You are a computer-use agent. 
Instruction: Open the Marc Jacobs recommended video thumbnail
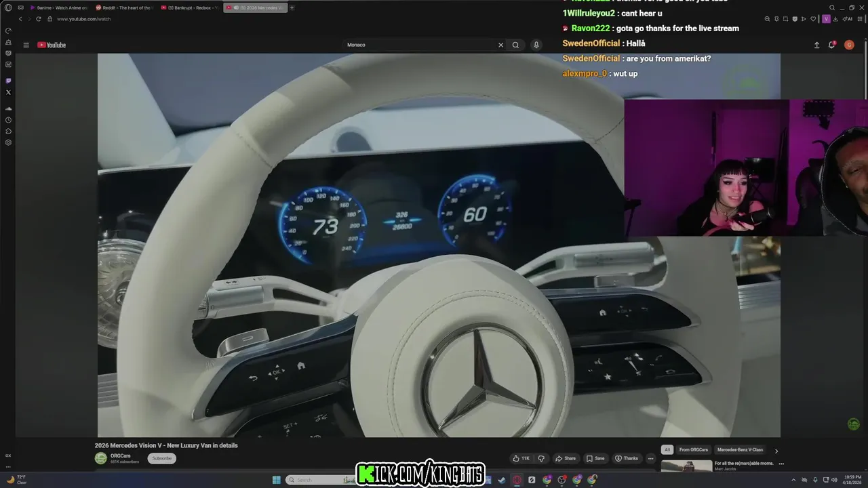[x=686, y=466]
